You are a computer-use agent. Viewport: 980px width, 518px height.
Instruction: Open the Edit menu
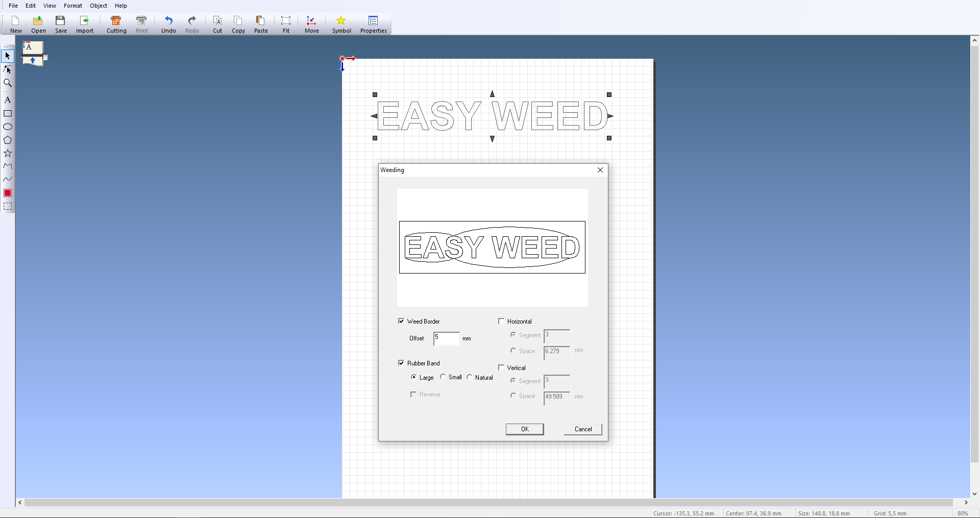click(31, 6)
